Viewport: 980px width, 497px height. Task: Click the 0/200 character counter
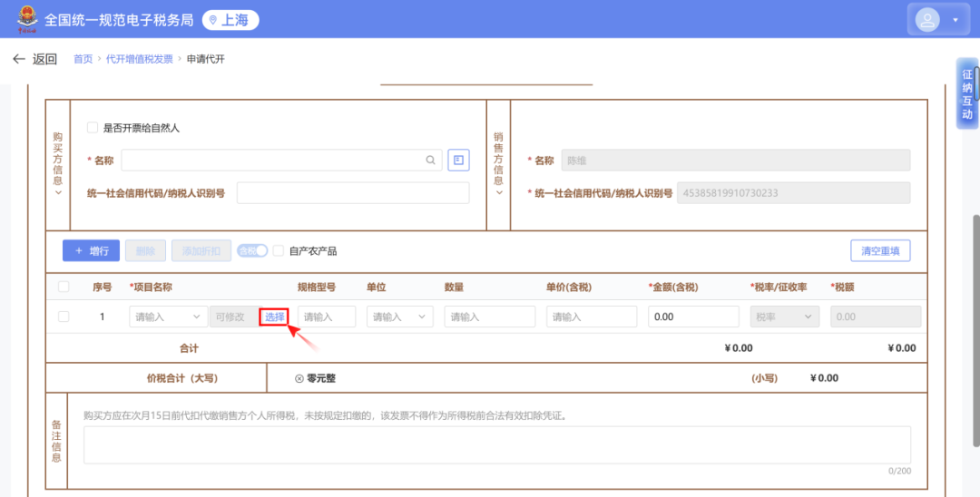point(899,471)
